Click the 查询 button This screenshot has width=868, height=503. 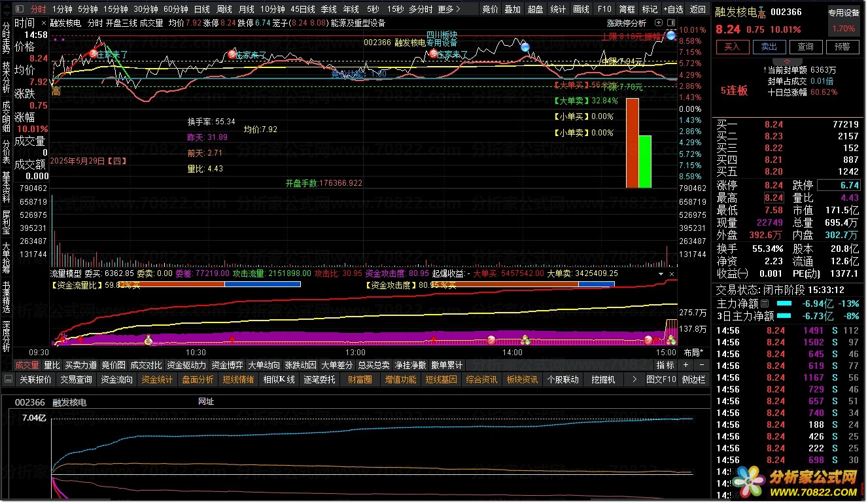click(x=806, y=46)
